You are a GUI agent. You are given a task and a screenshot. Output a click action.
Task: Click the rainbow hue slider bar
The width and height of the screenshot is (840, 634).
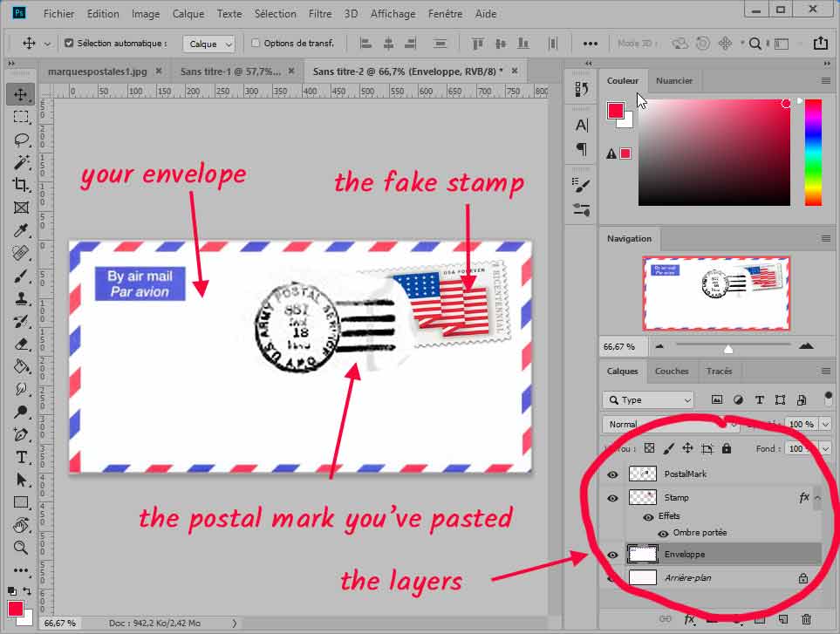point(813,152)
